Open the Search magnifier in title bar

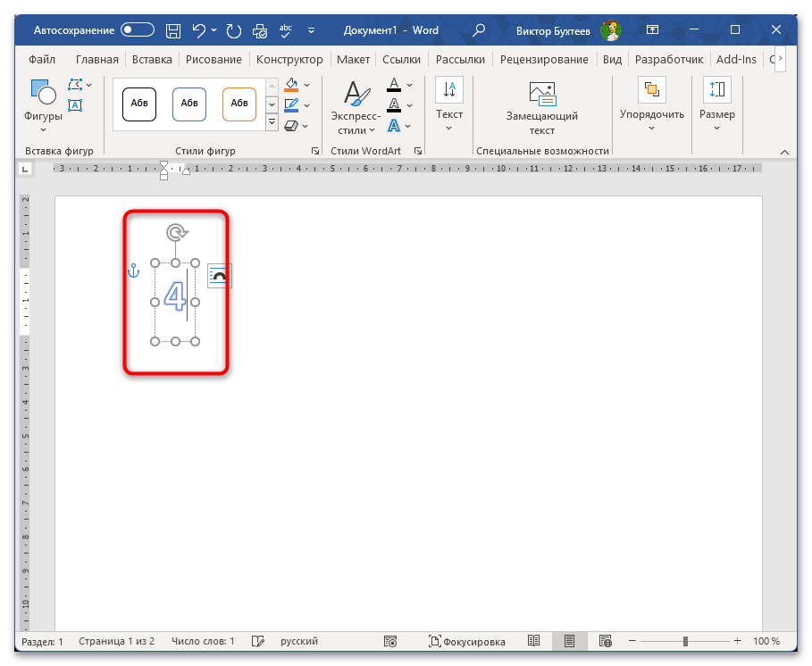tap(479, 30)
